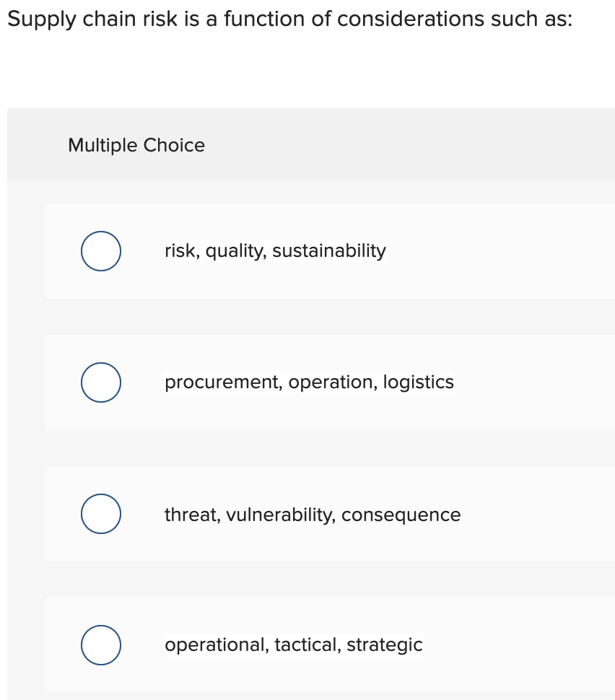Image resolution: width=615 pixels, height=700 pixels.
Task: Select the radio button for threat, vulnerability, consequence
Action: click(x=100, y=513)
